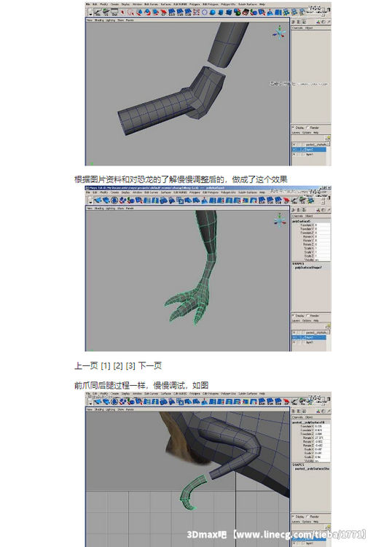Click the NURBS circle icon in top Maya shelf
392x547 pixels.
(x=205, y=12)
